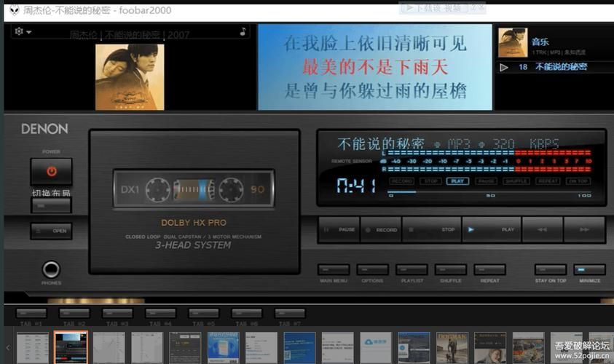Click the foobar2000 alien icon in title bar
The height and width of the screenshot is (364, 614).
click(x=15, y=9)
